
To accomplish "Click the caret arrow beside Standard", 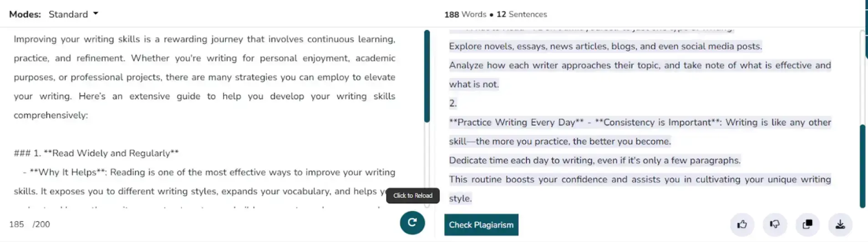I will point(96,14).
